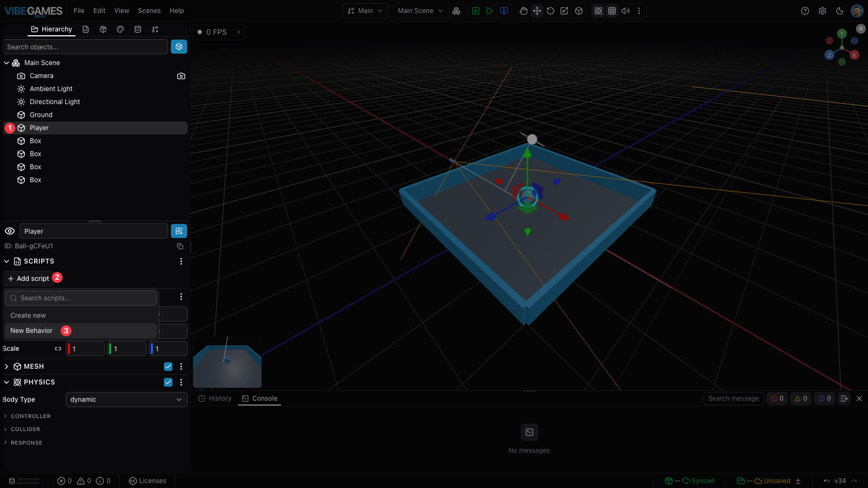This screenshot has height=488, width=868.
Task: Click the Add script button
Action: click(28, 279)
